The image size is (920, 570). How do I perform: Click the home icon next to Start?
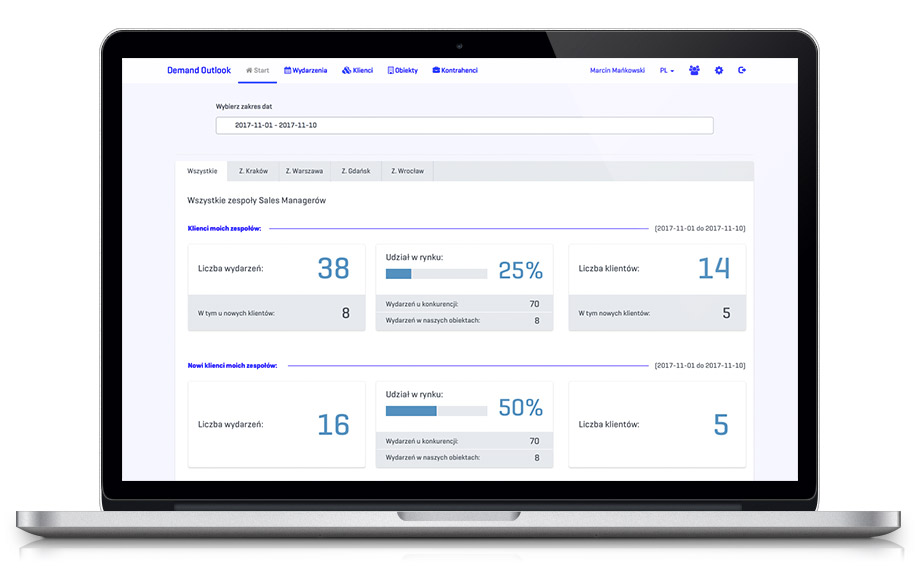point(249,71)
